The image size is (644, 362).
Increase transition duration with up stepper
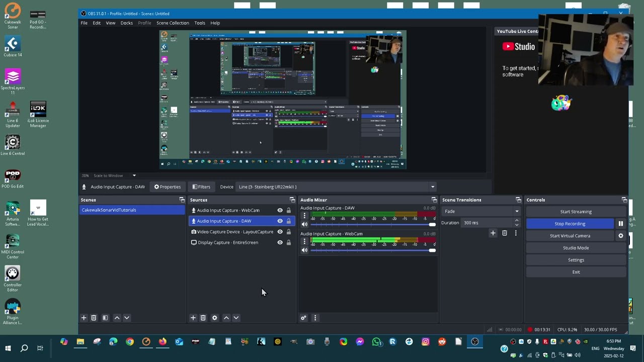point(517,220)
